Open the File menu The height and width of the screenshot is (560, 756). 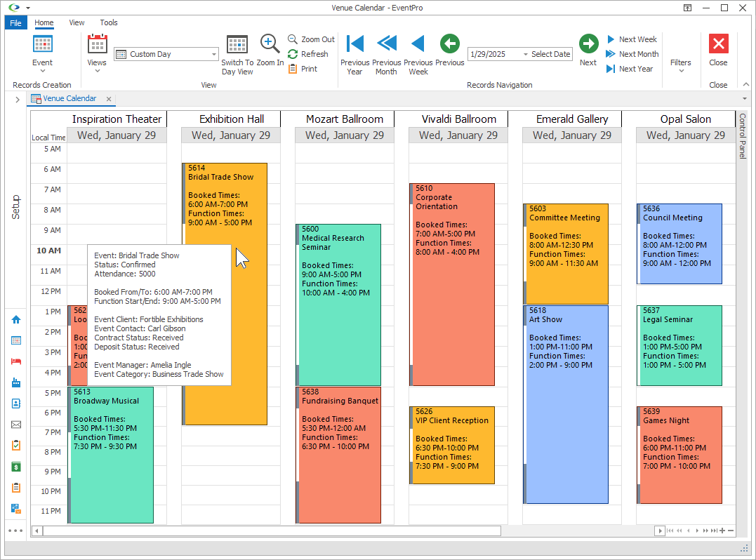tap(15, 22)
